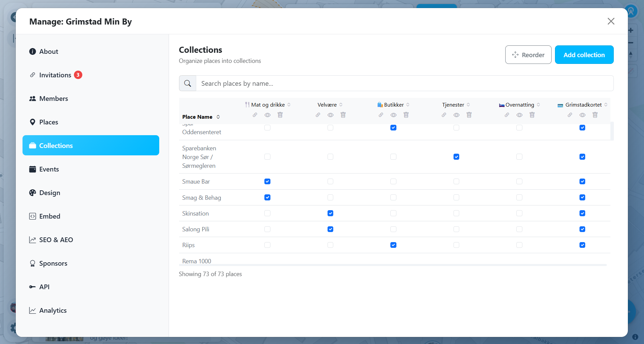This screenshot has height=344, width=644.
Task: Delete the Mat og drikke collection
Action: point(280,115)
